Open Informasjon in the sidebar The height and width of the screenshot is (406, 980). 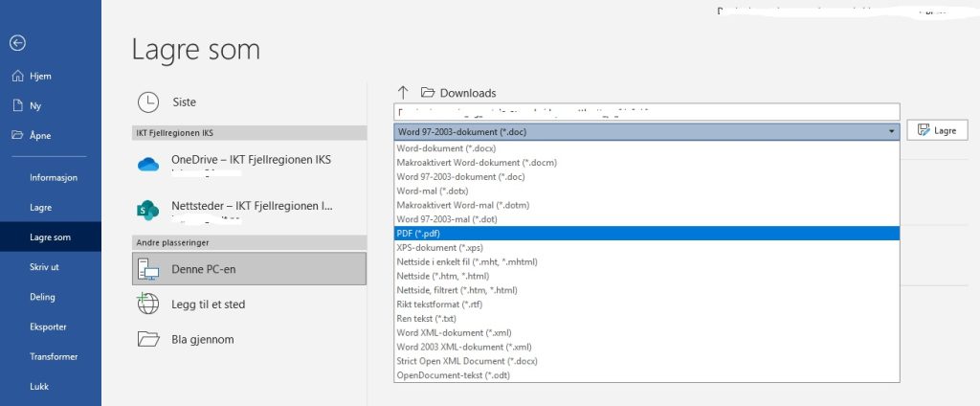[54, 178]
